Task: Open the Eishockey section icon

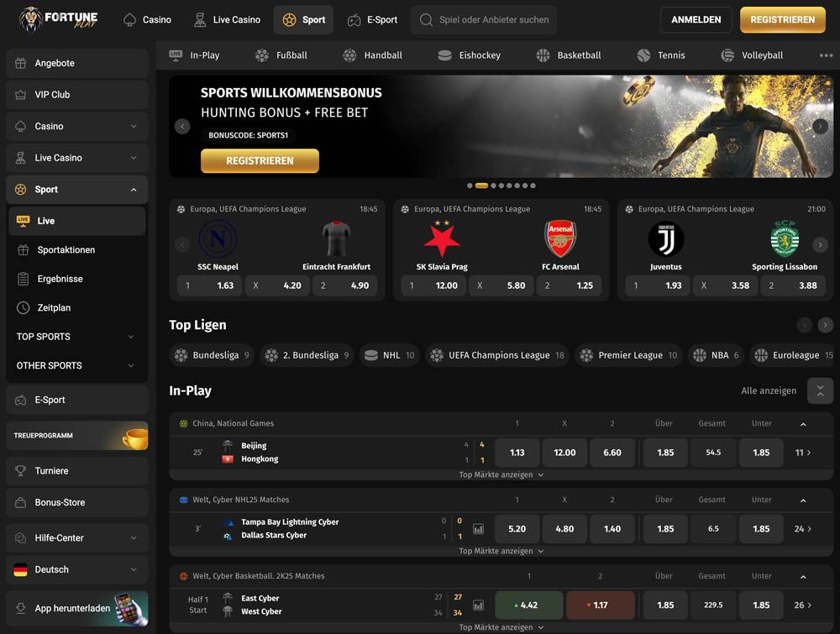Action: click(x=444, y=55)
